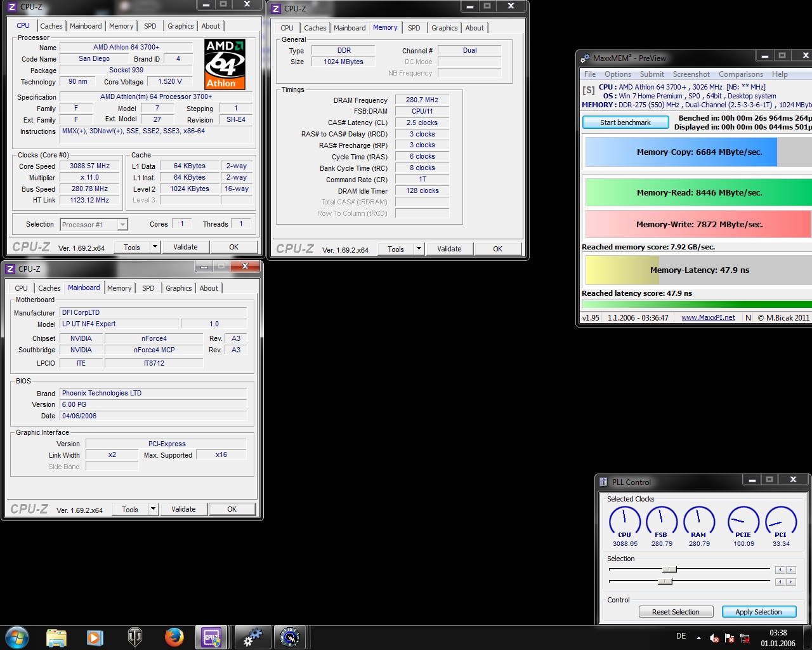Activate the CPU-Z taskbar button
Image resolution: width=812 pixels, height=650 pixels.
click(x=211, y=637)
